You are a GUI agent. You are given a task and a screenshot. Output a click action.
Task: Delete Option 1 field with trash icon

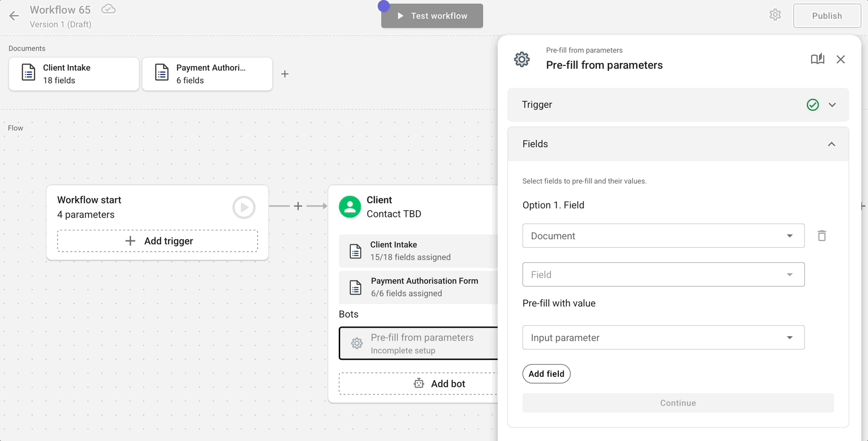(x=822, y=236)
